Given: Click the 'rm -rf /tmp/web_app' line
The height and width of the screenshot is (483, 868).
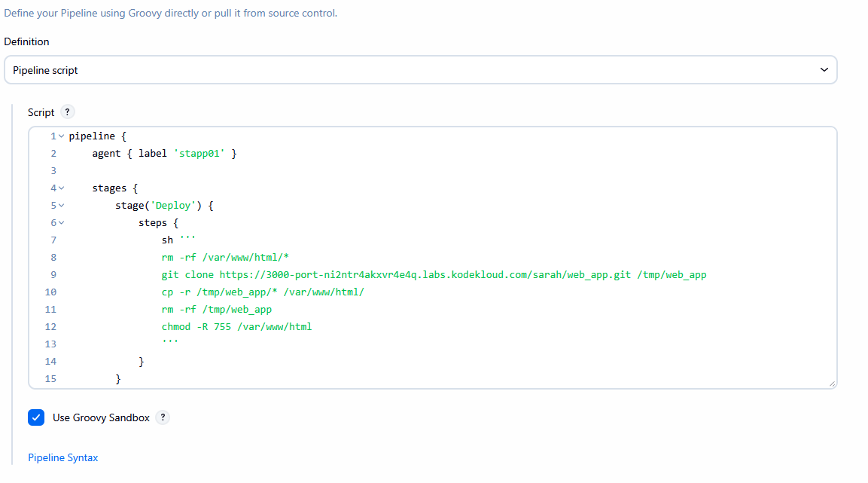Looking at the screenshot, I should [216, 310].
